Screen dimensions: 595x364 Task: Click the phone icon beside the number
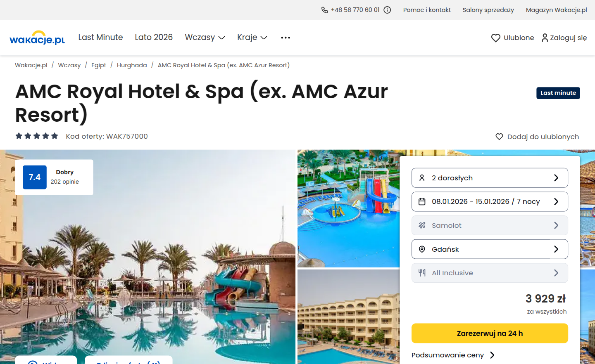[325, 10]
